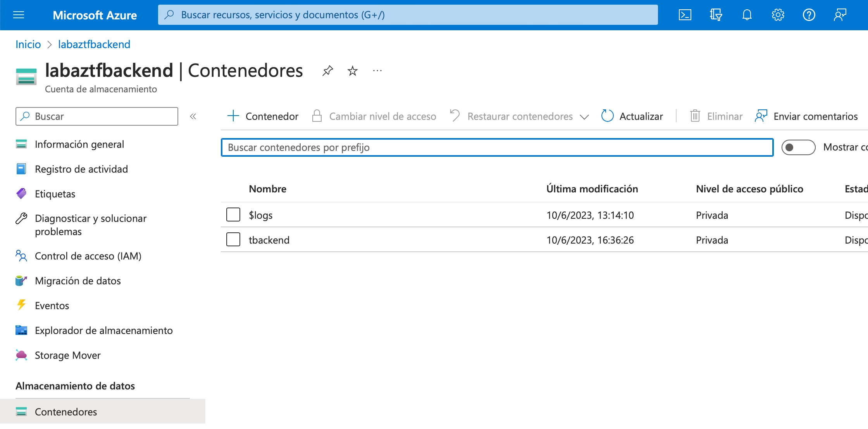Select the $logs container checkbox
868x429 pixels.
coord(233,214)
